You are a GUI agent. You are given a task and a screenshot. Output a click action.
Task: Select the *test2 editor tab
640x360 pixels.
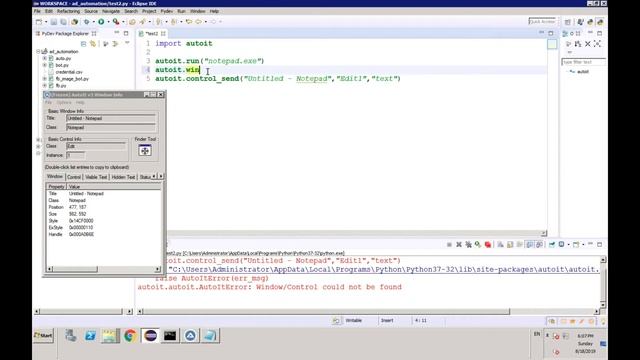[152, 33]
